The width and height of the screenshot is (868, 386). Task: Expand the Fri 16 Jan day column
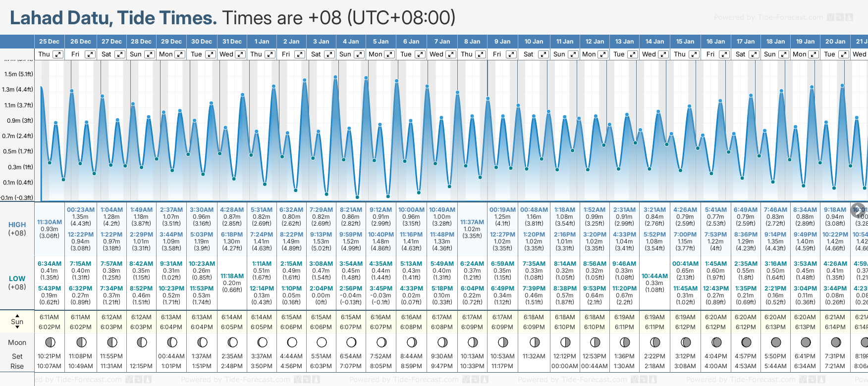[x=724, y=54]
